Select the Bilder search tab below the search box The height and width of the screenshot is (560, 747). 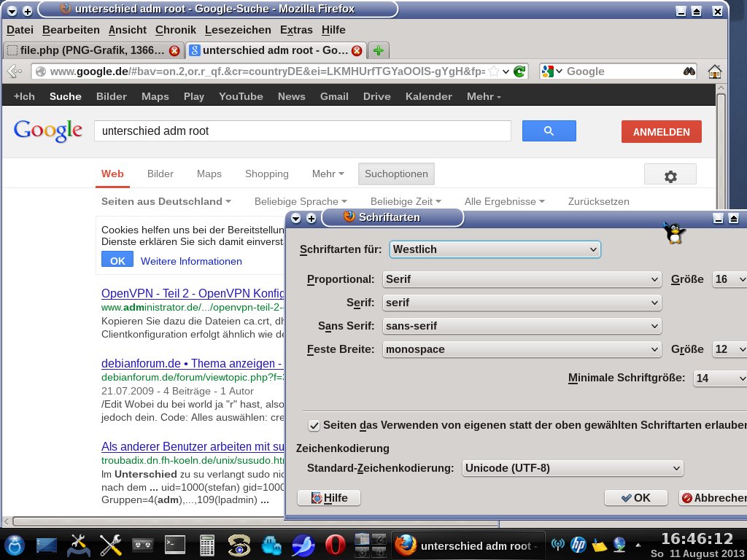pos(160,174)
